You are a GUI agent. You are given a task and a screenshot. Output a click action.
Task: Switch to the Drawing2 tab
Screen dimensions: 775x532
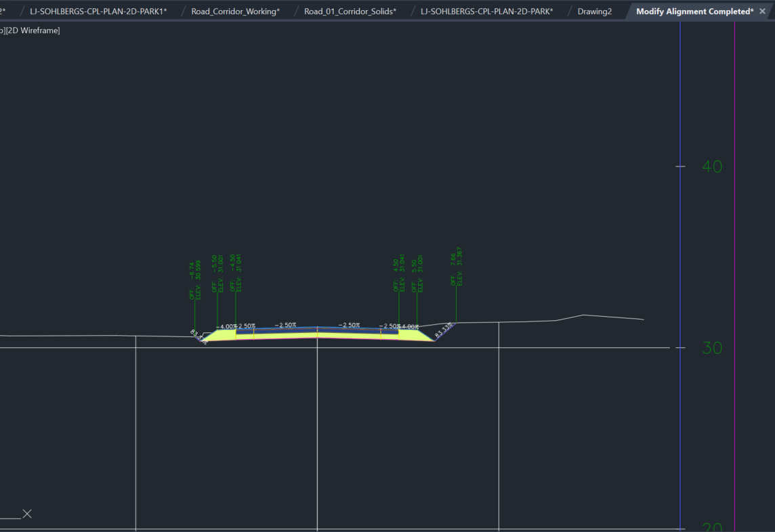click(595, 12)
